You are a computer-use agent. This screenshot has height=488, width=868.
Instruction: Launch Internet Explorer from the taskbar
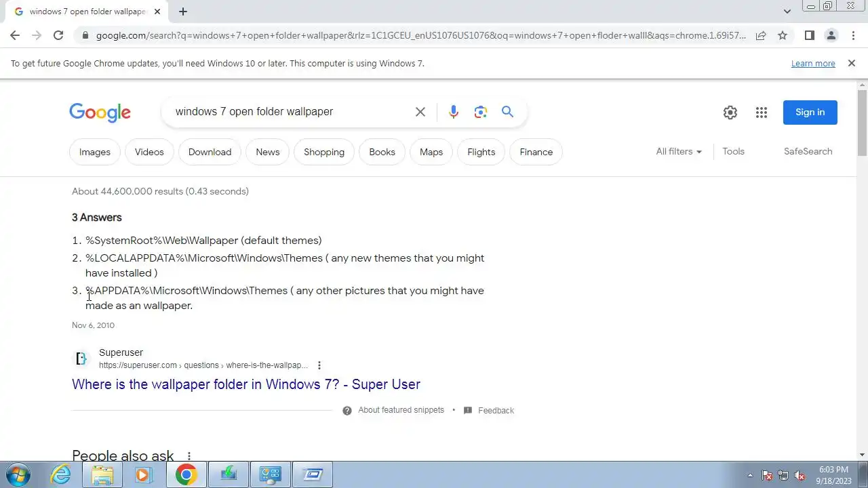click(61, 474)
